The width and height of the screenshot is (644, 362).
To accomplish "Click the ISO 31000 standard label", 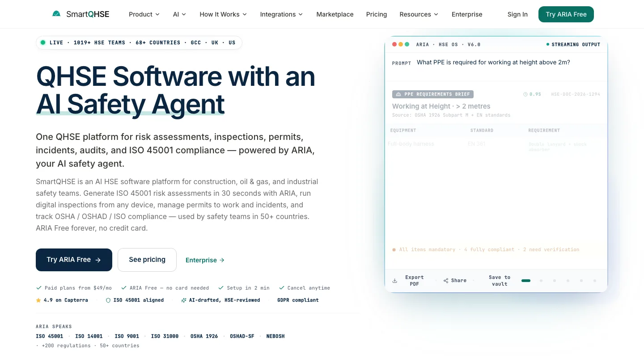I will pyautogui.click(x=165, y=336).
